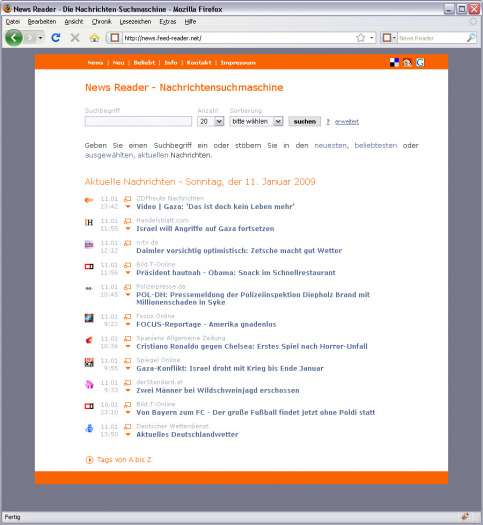Reload the page with the refresh icon
Image resolution: width=483 pixels, height=525 pixels.
point(56,38)
